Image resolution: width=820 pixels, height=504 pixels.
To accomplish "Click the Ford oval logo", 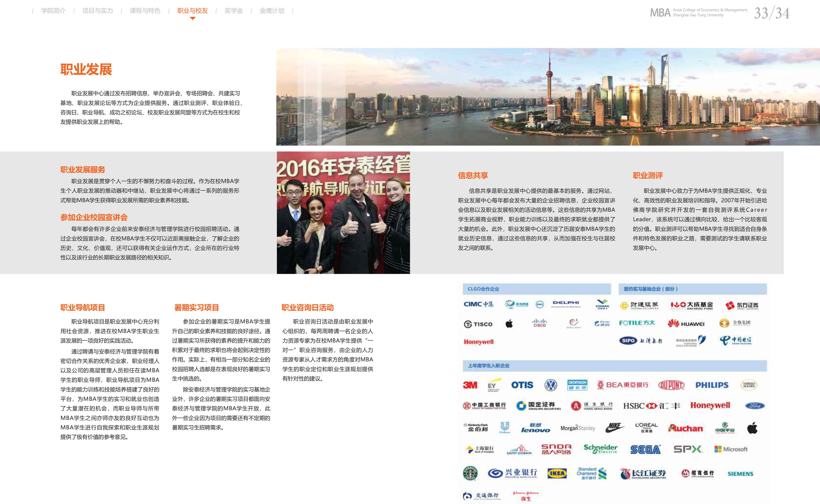I will click(x=755, y=406).
